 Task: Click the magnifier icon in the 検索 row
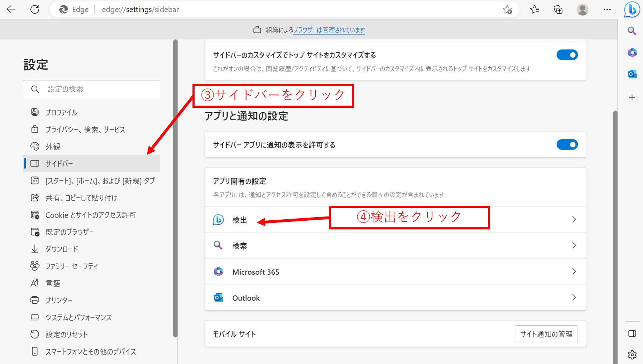coord(218,245)
